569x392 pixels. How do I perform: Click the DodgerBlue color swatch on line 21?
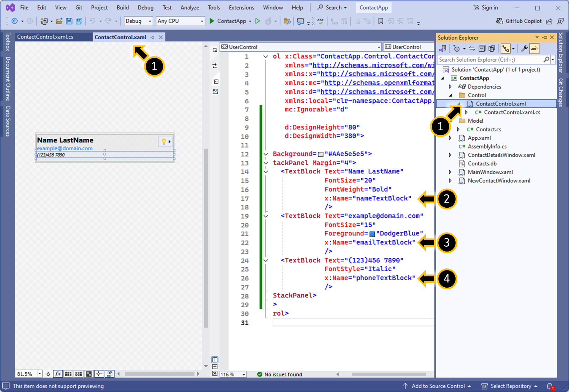(x=372, y=234)
